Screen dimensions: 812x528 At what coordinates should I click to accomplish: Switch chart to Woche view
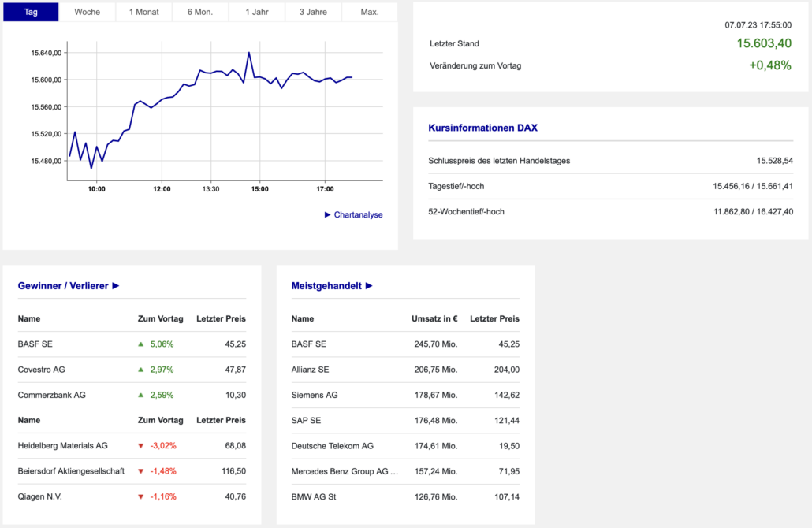pos(87,12)
